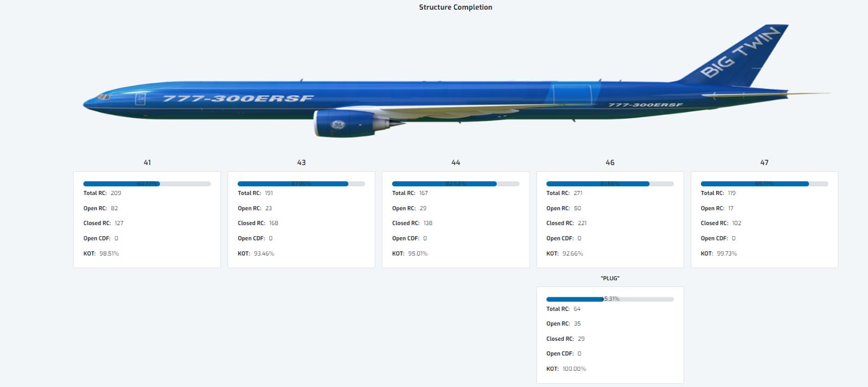Click Closed RC 138 in section 44
The height and width of the screenshot is (387, 868).
pyautogui.click(x=412, y=223)
